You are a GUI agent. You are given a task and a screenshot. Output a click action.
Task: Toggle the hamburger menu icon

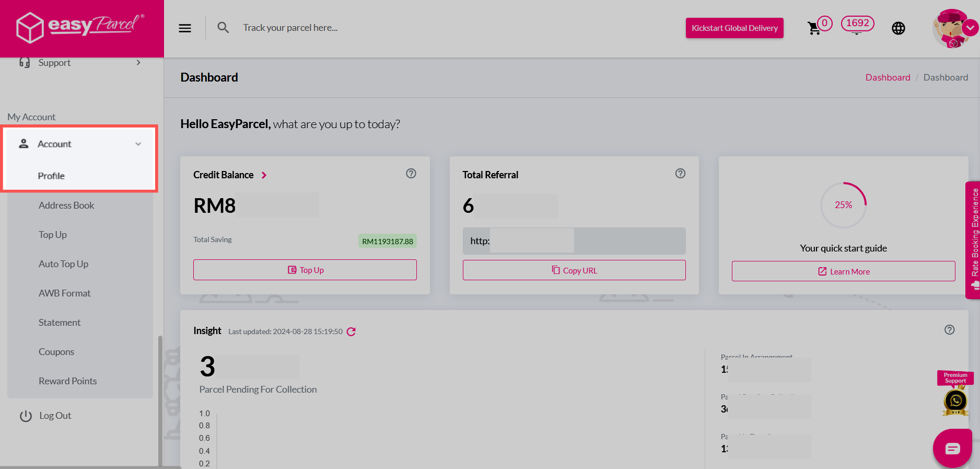click(185, 28)
